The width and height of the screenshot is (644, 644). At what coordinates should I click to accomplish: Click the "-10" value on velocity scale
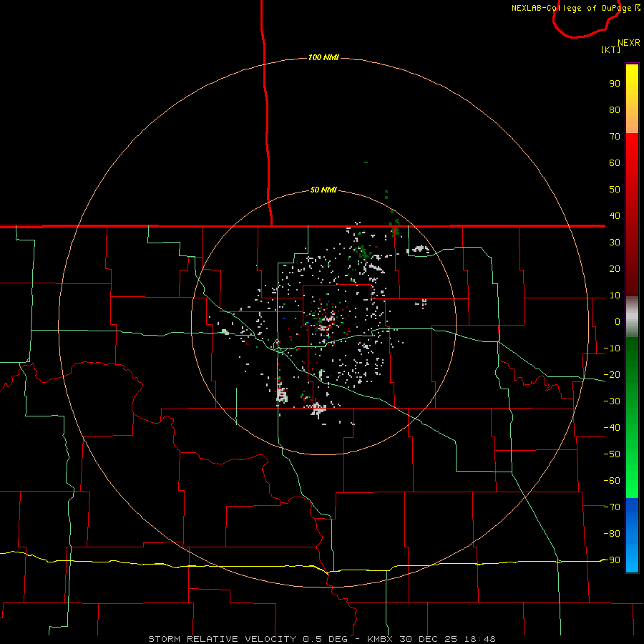(612, 348)
